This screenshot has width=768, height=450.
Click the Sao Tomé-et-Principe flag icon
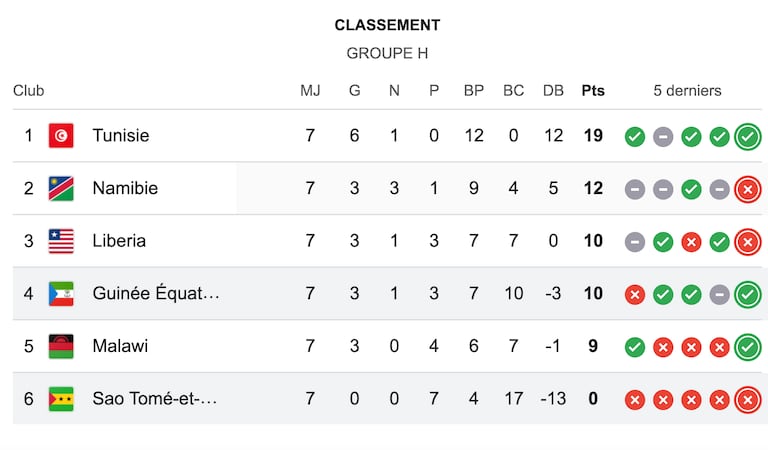61,399
